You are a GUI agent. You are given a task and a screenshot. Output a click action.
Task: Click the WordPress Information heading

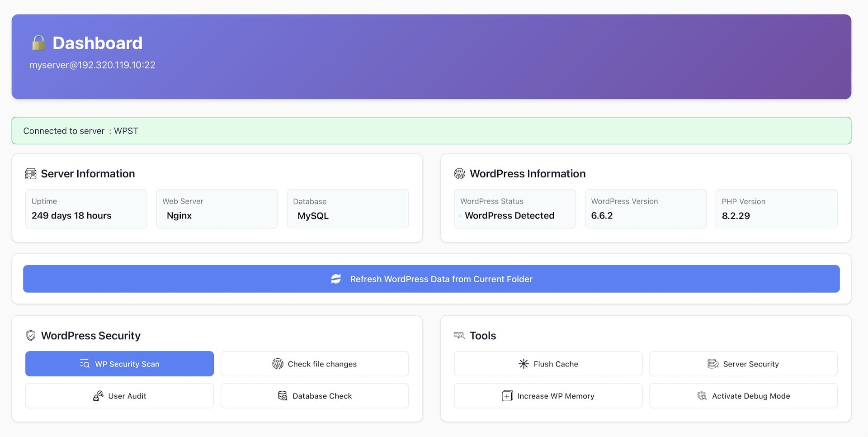point(528,174)
